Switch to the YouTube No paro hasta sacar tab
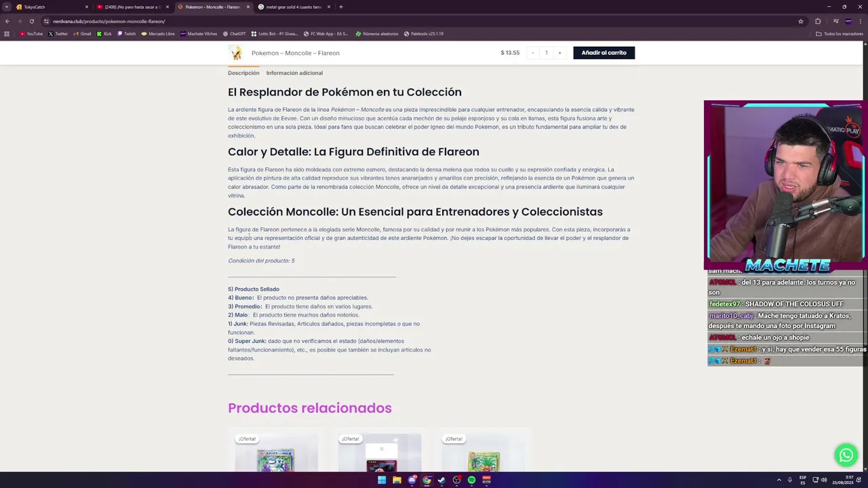The width and height of the screenshot is (868, 488). [132, 7]
